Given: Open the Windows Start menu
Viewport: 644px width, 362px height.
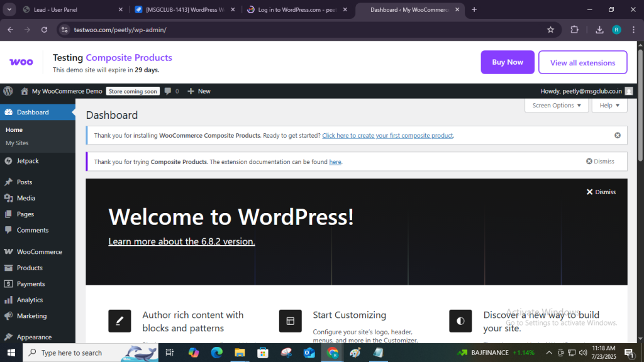Looking at the screenshot, I should click(x=11, y=353).
